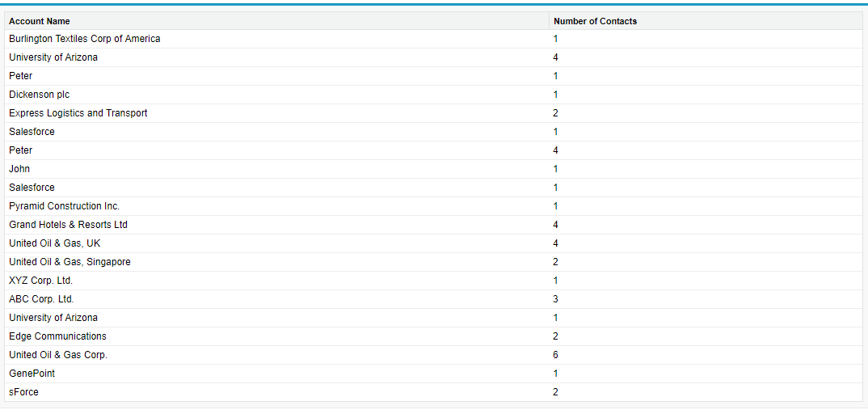Image resolution: width=868 pixels, height=414 pixels.
Task: Click contact count 2 for Express Logistics
Action: [x=555, y=113]
